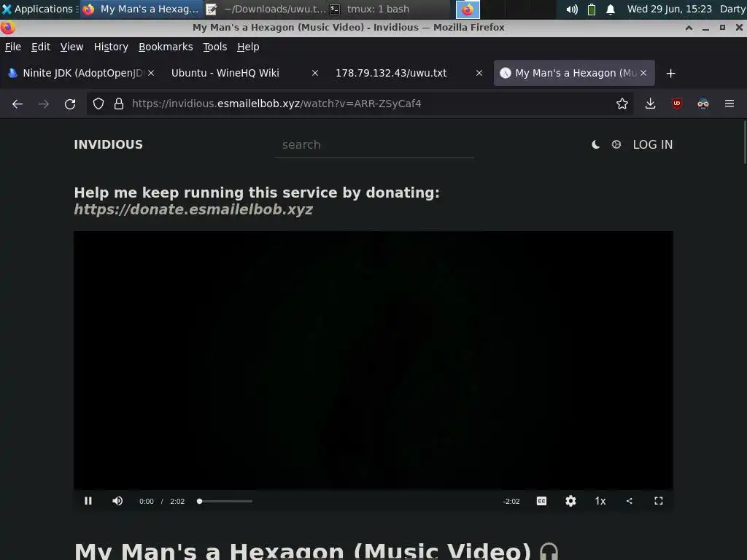Click the 2:02 total duration display
This screenshot has width=747, height=560.
pyautogui.click(x=177, y=502)
